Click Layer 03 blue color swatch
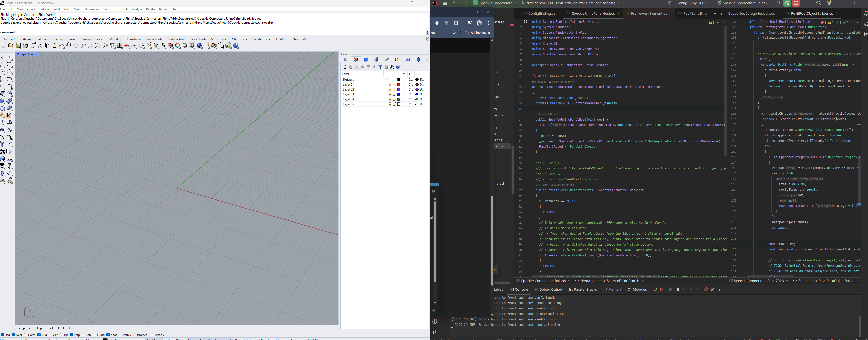868x340 pixels. click(399, 95)
